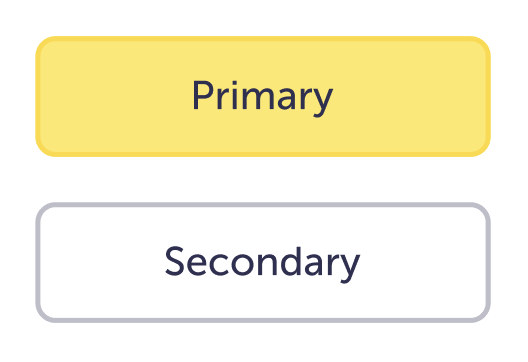Tap the Primary action button
528x362 pixels.
click(263, 96)
